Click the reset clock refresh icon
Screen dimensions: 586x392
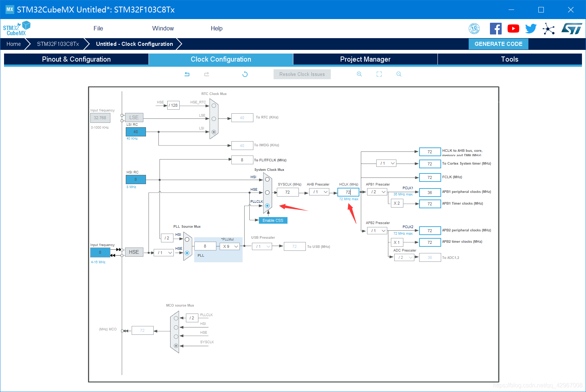[245, 74]
